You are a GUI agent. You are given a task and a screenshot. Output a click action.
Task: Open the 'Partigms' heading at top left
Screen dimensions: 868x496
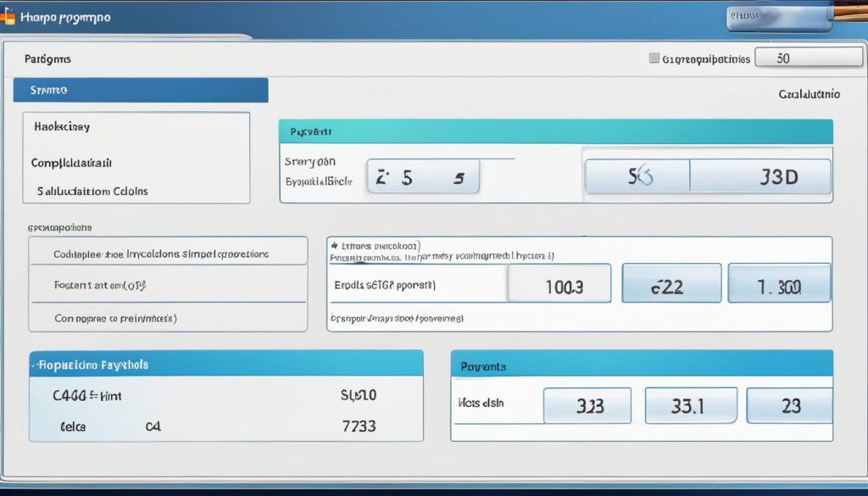coord(47,59)
